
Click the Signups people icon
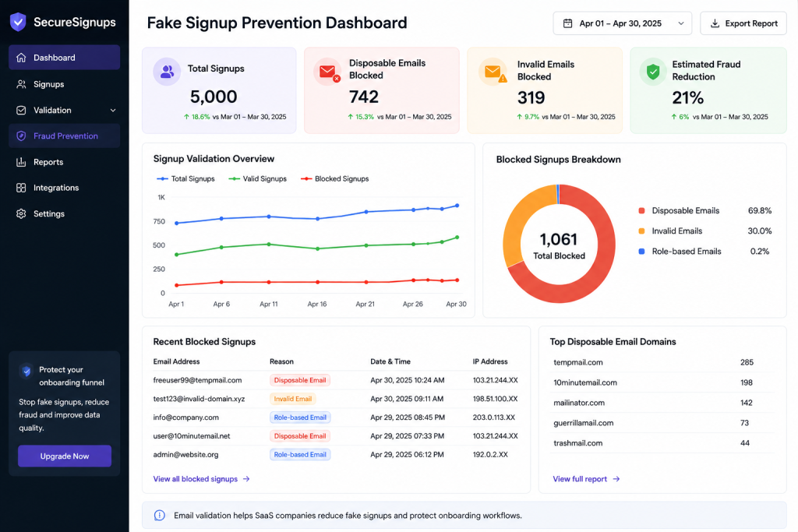(x=21, y=84)
